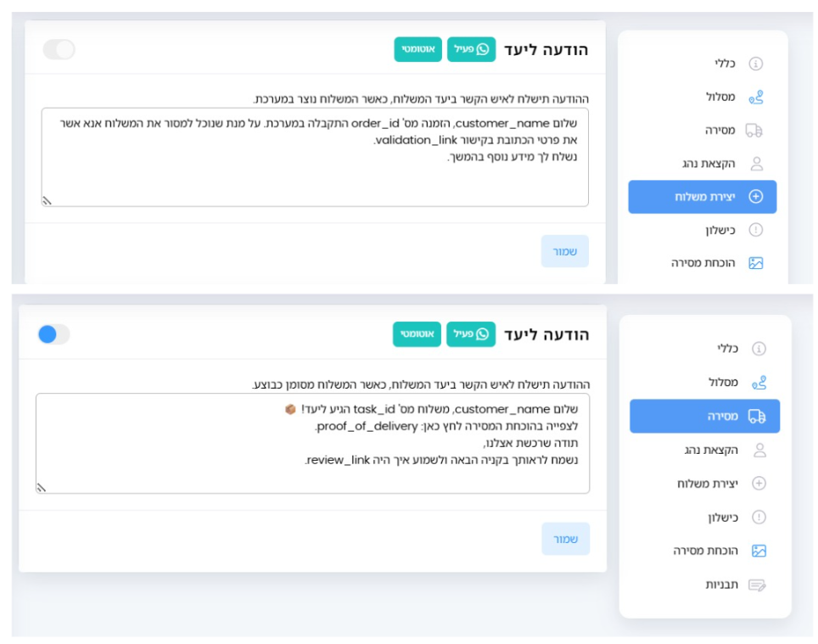Click the route icon beside מסלול in the top sidebar

(x=755, y=97)
